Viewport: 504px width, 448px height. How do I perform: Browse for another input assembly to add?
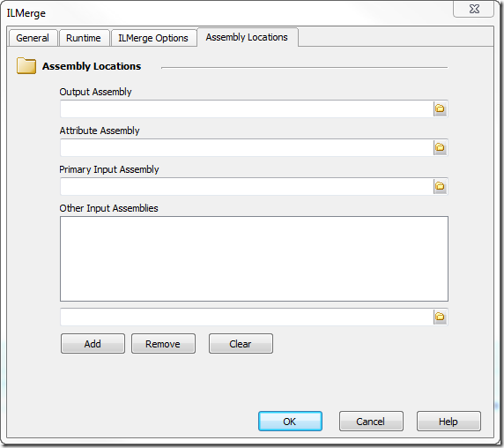click(440, 317)
